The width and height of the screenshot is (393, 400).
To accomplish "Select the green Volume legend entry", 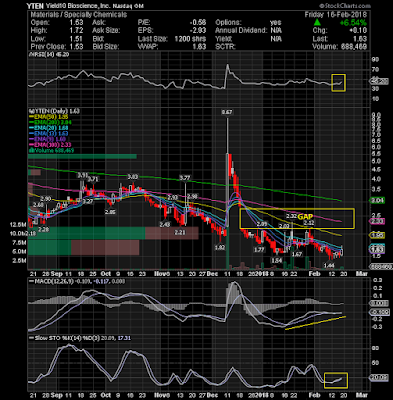I will coord(52,151).
